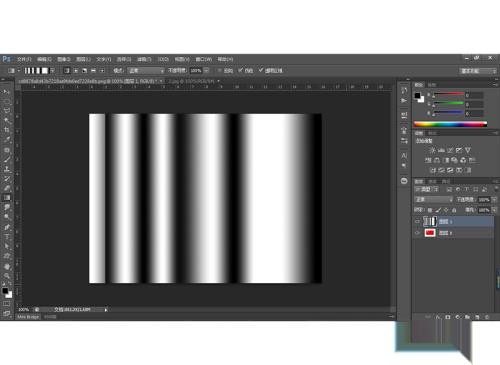
Task: Select the Pen tool
Action: [x=6, y=227]
